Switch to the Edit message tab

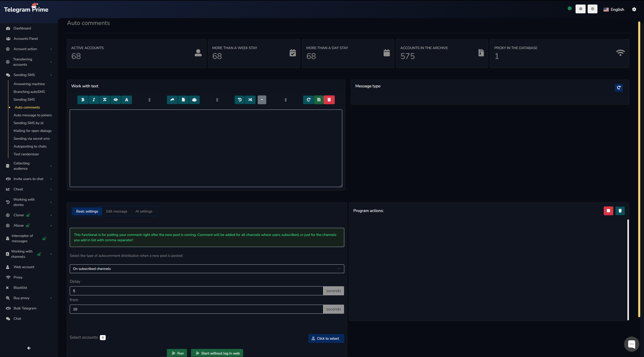click(117, 211)
